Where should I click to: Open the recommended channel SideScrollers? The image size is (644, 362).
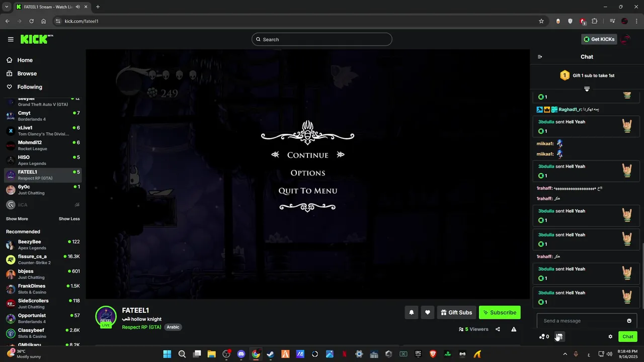43,304
